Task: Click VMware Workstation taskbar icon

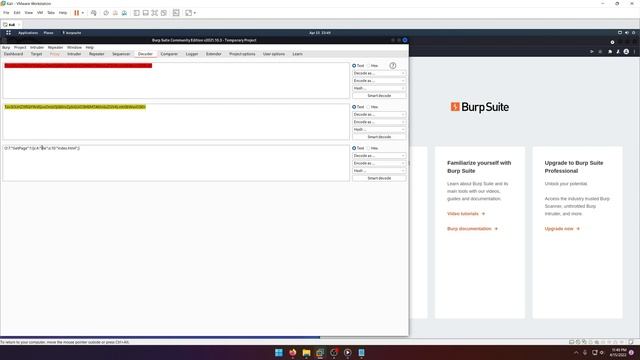Action: 320,353
